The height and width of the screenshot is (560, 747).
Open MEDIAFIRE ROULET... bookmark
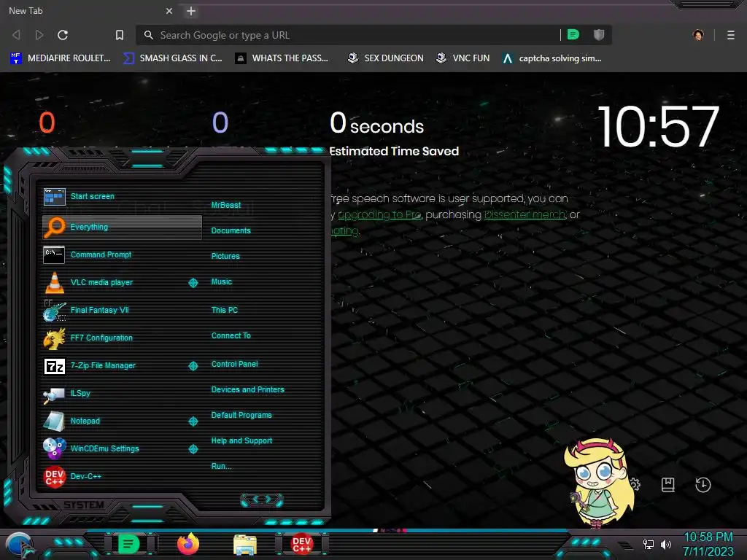(x=61, y=58)
